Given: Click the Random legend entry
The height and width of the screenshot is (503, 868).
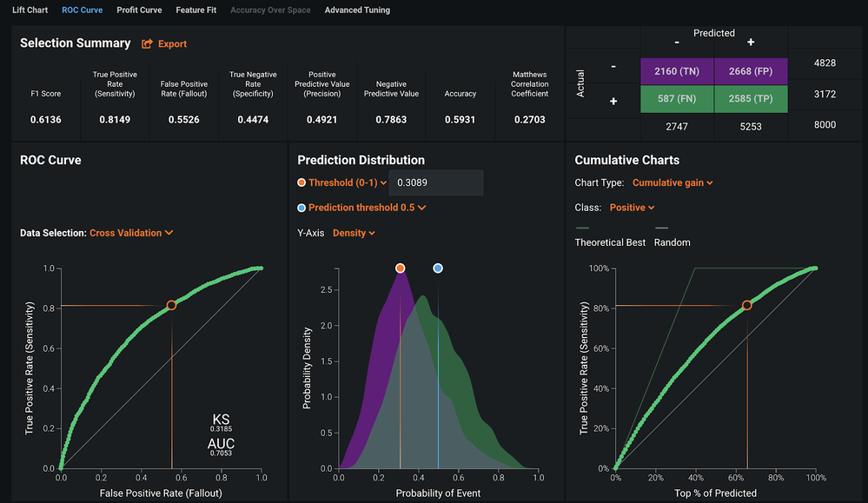Looking at the screenshot, I should 672,242.
